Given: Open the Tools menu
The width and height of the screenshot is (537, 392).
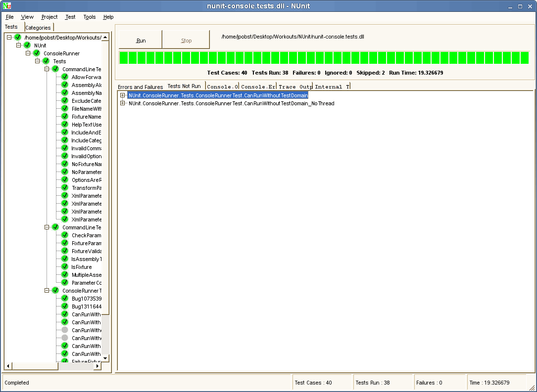Looking at the screenshot, I should [x=90, y=17].
